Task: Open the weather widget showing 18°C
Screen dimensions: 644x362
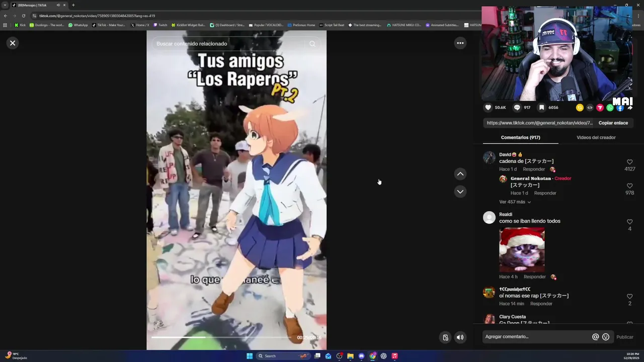Action: [x=16, y=355]
